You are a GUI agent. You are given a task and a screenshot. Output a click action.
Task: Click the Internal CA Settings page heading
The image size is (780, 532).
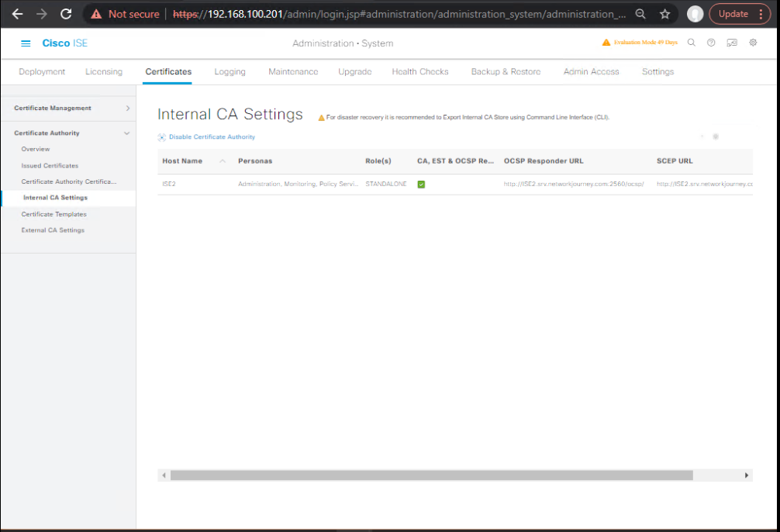[x=230, y=115]
